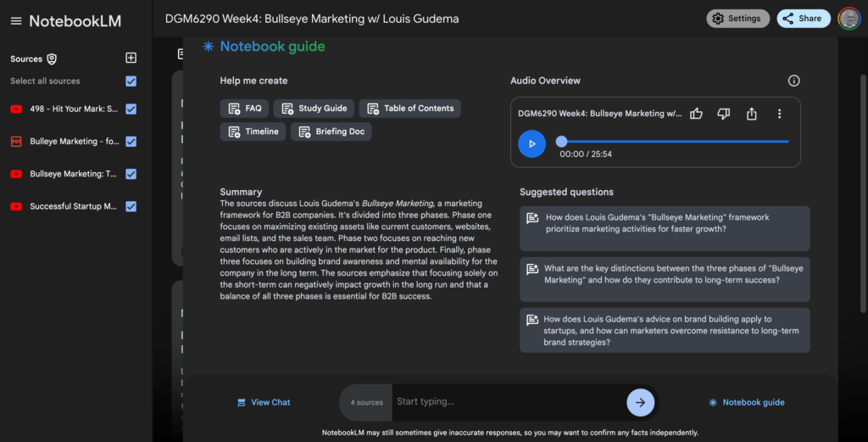Click the NotebookLM logo text
The width and height of the screenshot is (868, 442).
click(75, 21)
